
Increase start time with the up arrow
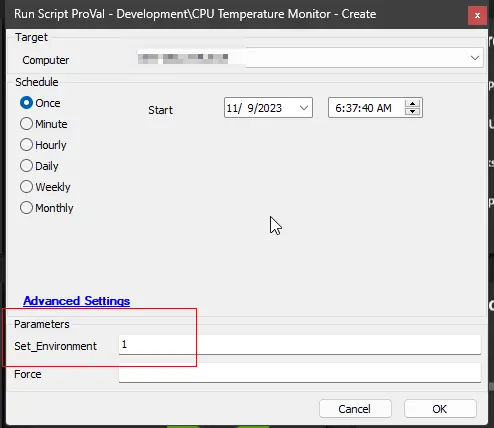click(412, 104)
